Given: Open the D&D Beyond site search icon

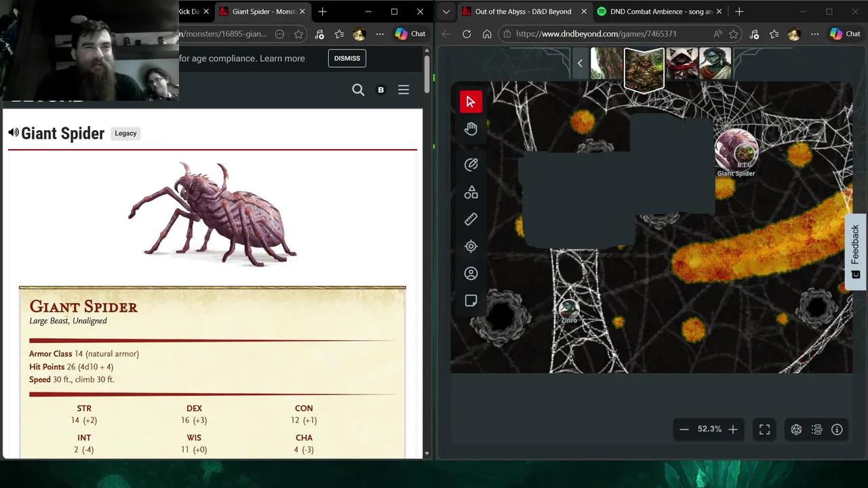Looking at the screenshot, I should 358,89.
